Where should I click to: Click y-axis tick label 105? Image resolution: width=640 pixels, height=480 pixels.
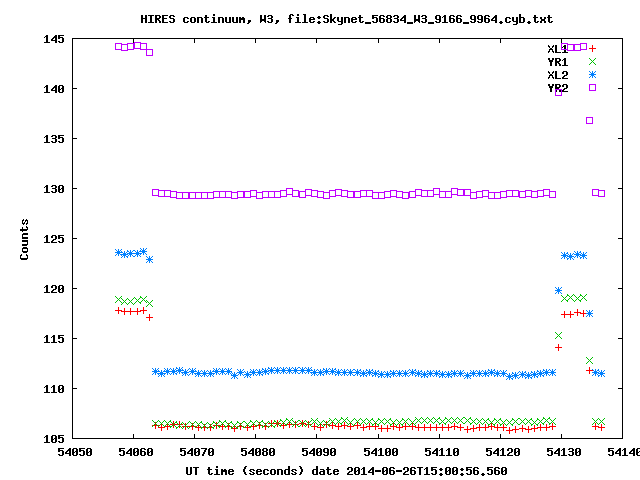(x=54, y=439)
